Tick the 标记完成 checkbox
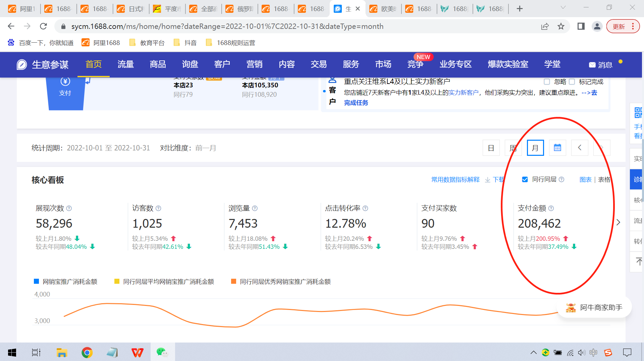This screenshot has width=644, height=361. click(x=572, y=82)
